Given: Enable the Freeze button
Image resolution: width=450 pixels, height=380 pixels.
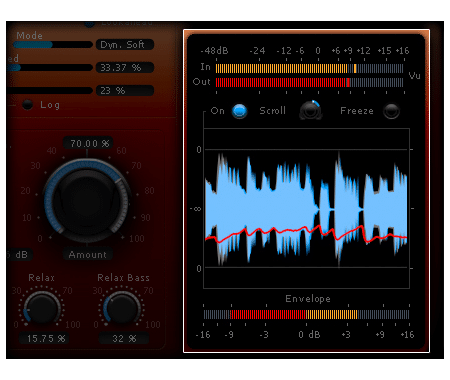Looking at the screenshot, I should coord(391,111).
